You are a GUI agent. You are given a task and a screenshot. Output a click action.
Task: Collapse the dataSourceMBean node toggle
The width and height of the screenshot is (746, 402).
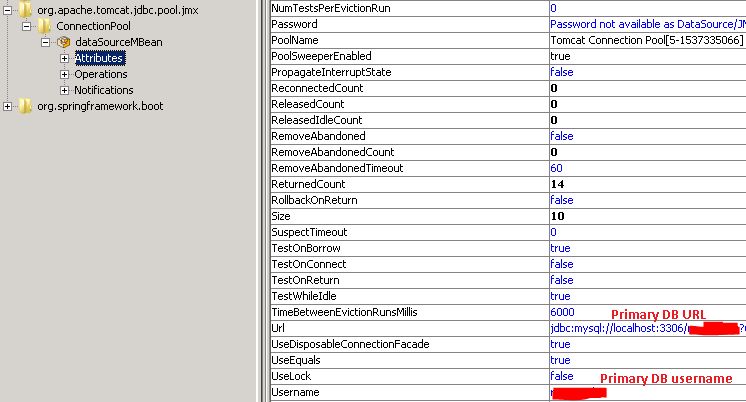pos(46,42)
